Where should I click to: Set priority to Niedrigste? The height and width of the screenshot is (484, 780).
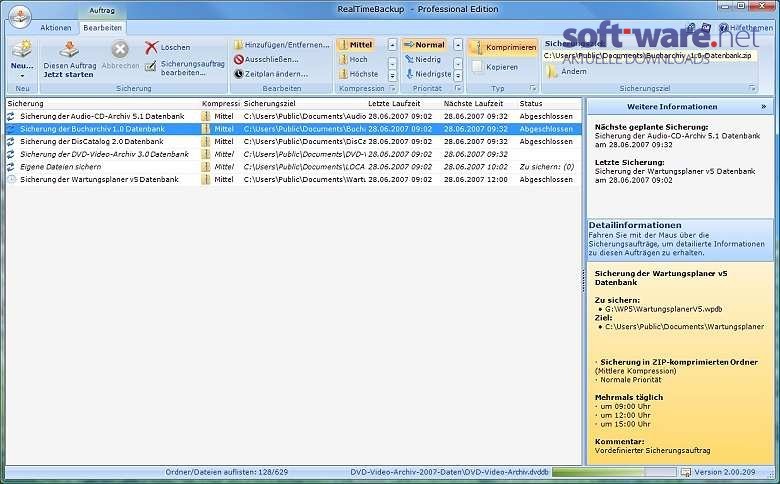tap(428, 74)
